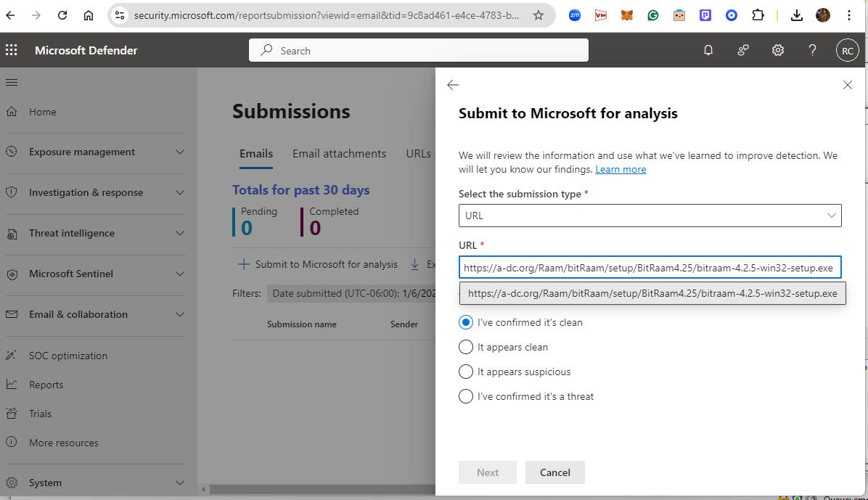The image size is (868, 500).
Task: Open the Microsoft 365 app launcher grid
Action: coord(11,50)
